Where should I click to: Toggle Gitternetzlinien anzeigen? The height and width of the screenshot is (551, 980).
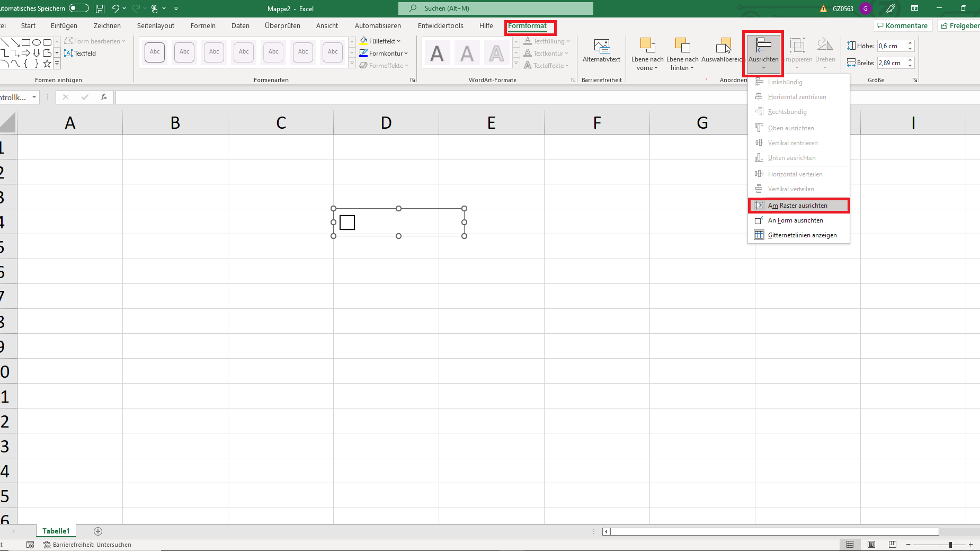[801, 235]
